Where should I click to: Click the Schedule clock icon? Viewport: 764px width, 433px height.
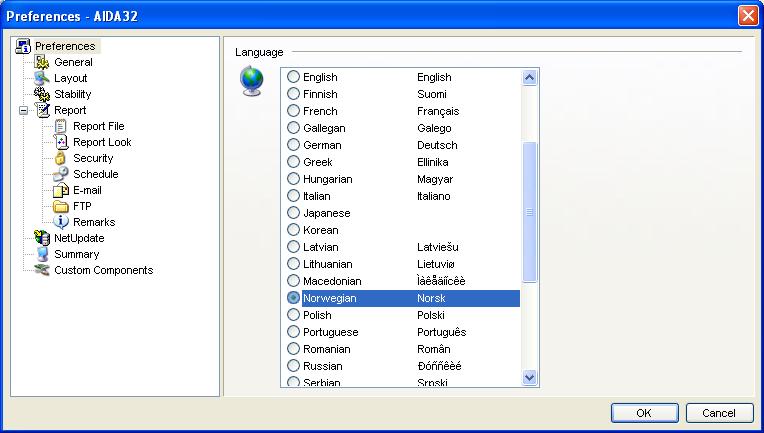tap(61, 174)
